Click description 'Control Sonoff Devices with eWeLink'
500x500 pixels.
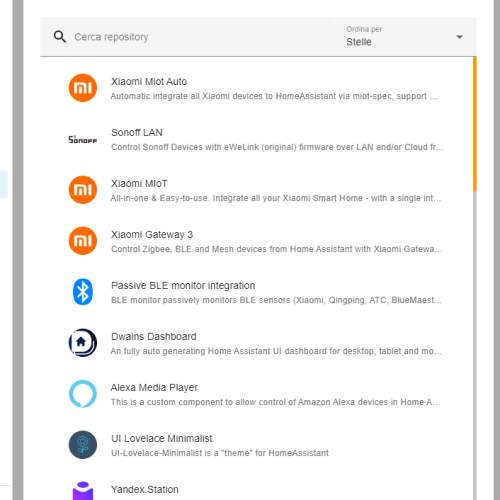277,147
